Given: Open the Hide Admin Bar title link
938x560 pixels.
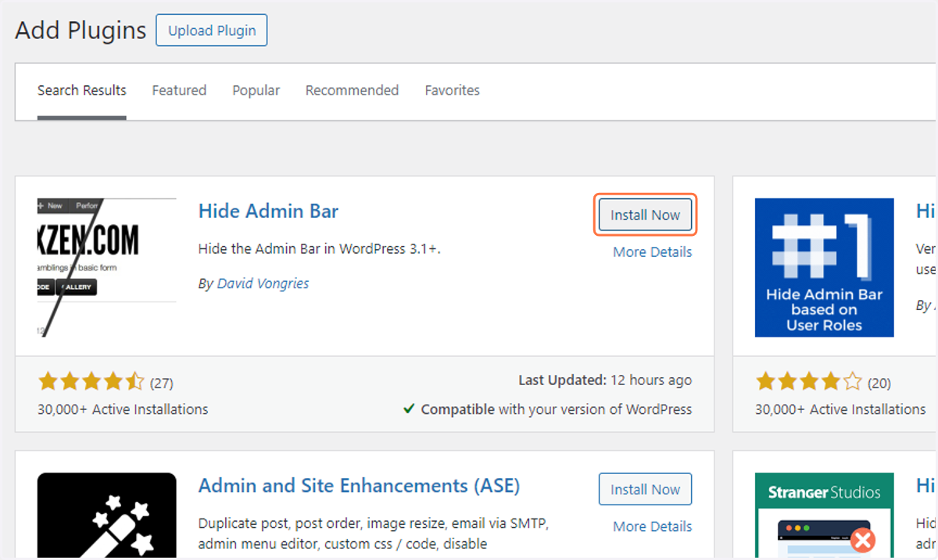Looking at the screenshot, I should [x=268, y=211].
